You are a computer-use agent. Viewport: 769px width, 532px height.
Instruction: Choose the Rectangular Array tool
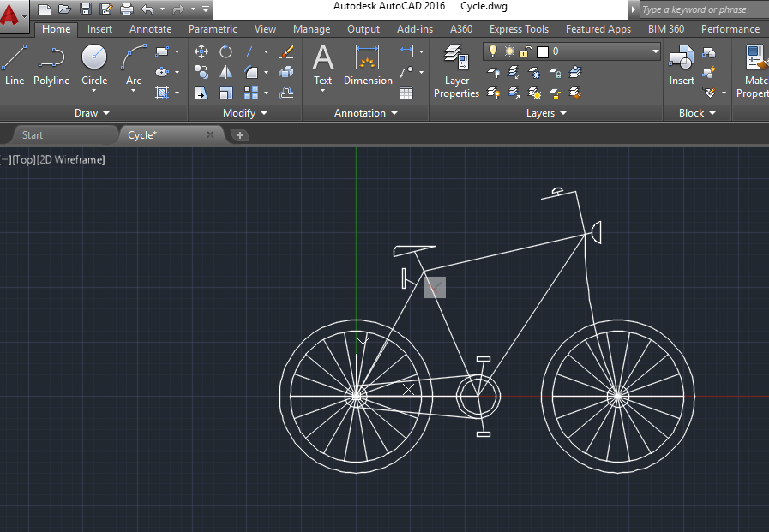pyautogui.click(x=251, y=93)
